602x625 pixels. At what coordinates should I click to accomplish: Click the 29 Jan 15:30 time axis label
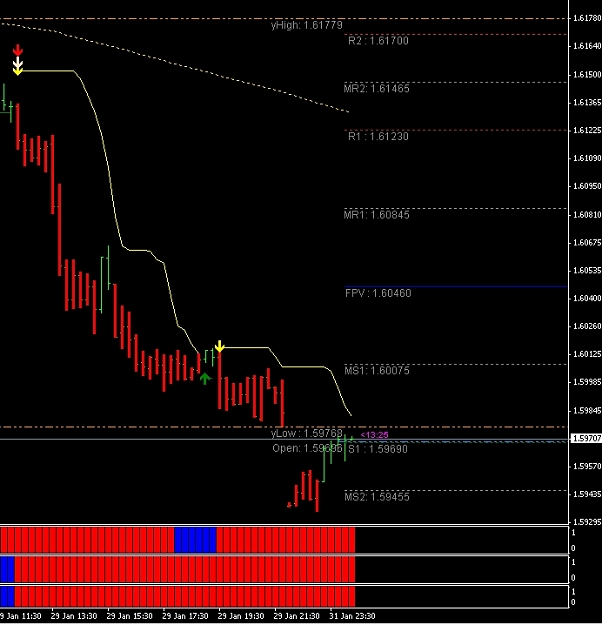(x=130, y=616)
